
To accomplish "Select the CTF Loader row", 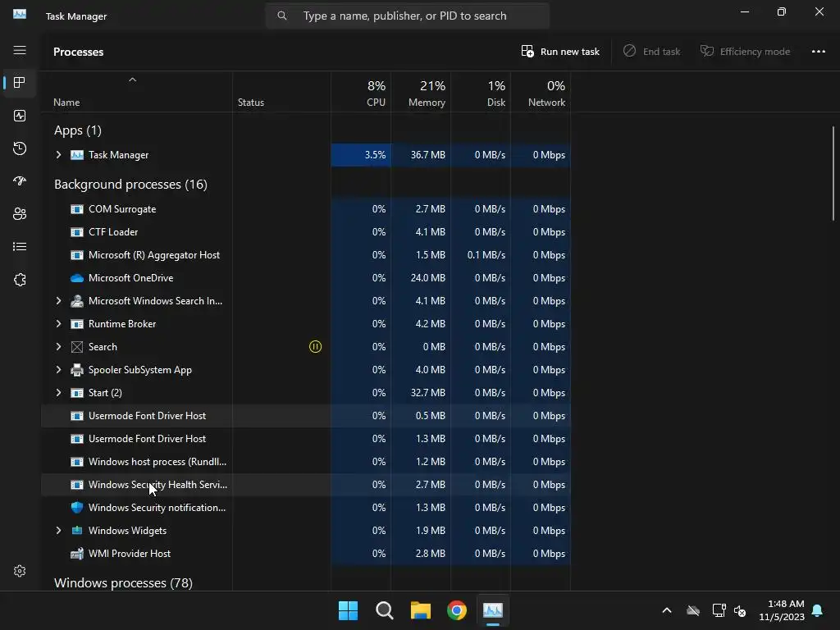I will 306,232.
